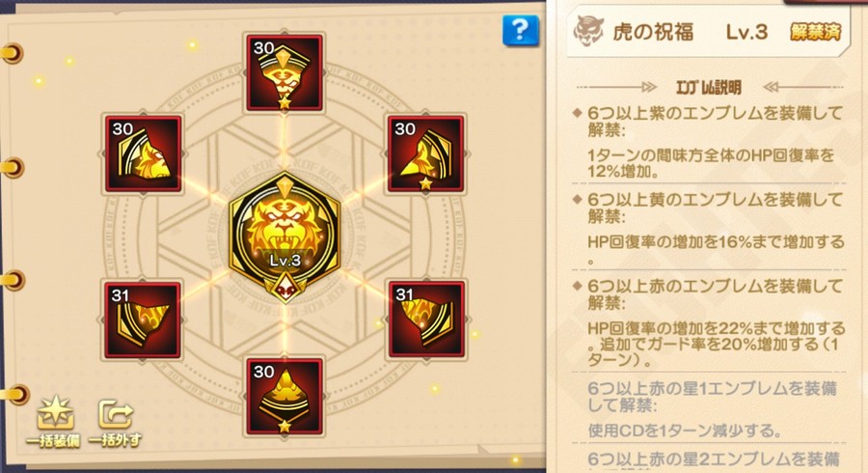The height and width of the screenshot is (473, 868).
Task: Click the 一括装備 equip-all button
Action: (54, 422)
